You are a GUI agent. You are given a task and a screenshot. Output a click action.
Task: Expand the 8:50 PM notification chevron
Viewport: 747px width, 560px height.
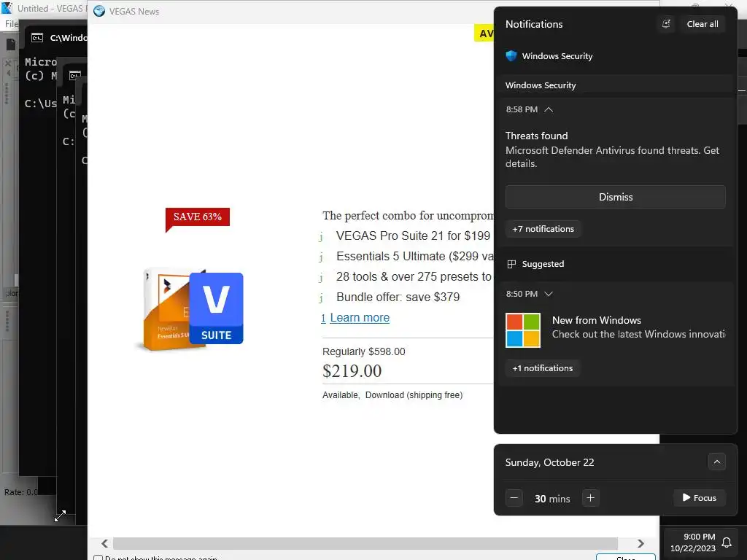point(549,294)
